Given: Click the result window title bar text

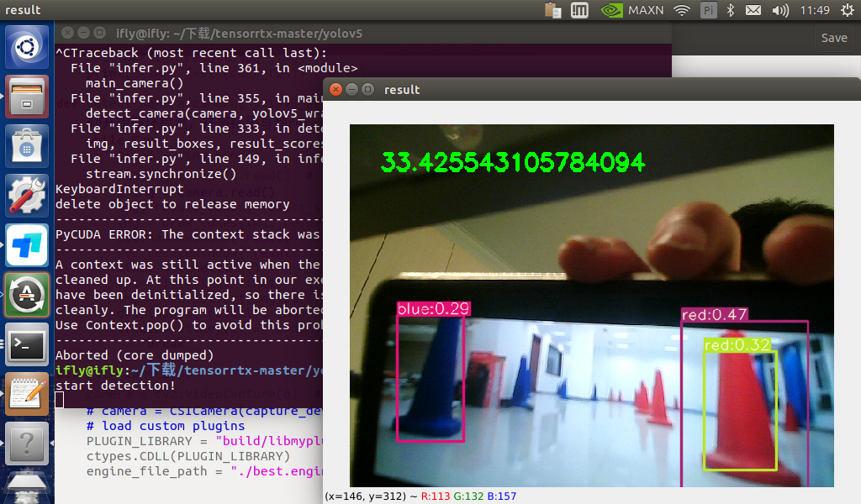Looking at the screenshot, I should [402, 90].
